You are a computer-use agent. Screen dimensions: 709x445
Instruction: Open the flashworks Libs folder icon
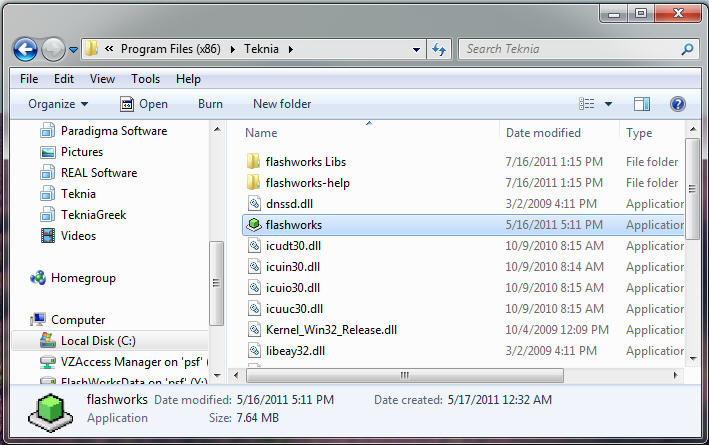click(x=254, y=162)
